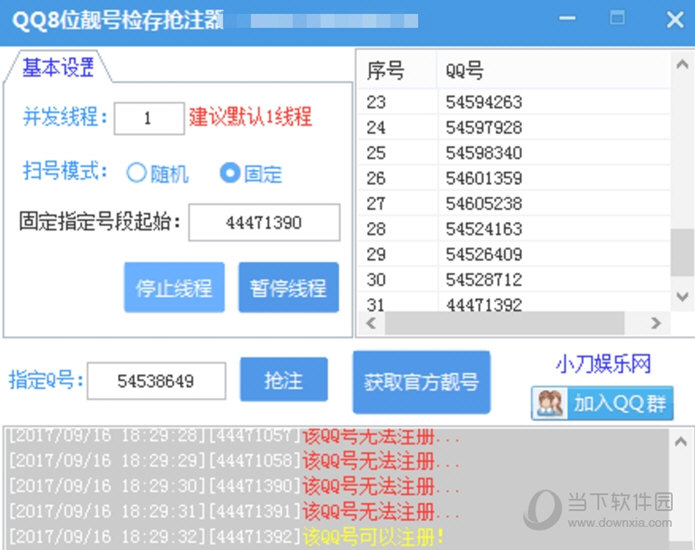Select row 23 with QQ 54594263

(514, 102)
